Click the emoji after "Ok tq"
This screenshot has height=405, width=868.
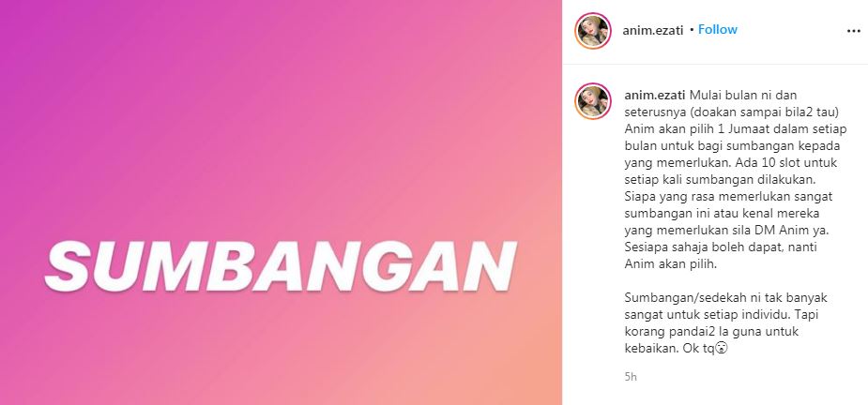click(x=721, y=349)
